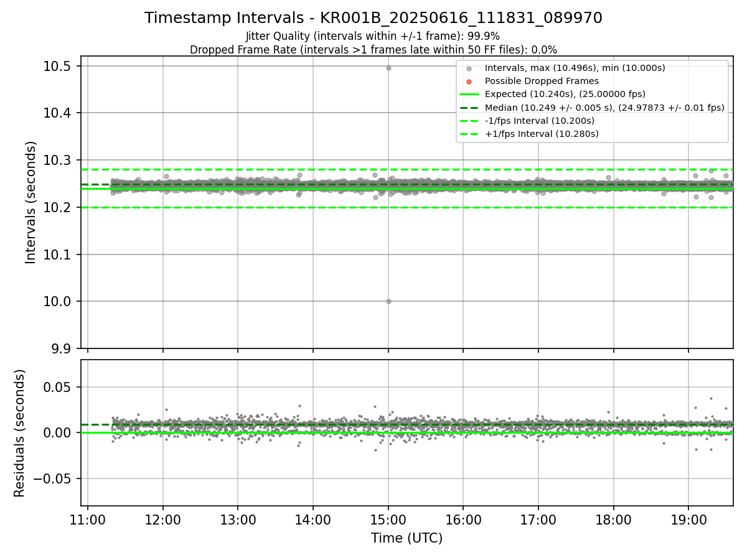747x560 pixels.
Task: Click the 10.0 y-axis tick label
Action: pyautogui.click(x=57, y=301)
